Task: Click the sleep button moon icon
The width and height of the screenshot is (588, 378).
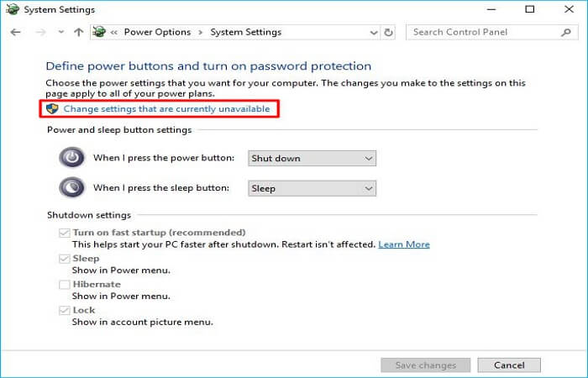Action: (x=71, y=188)
